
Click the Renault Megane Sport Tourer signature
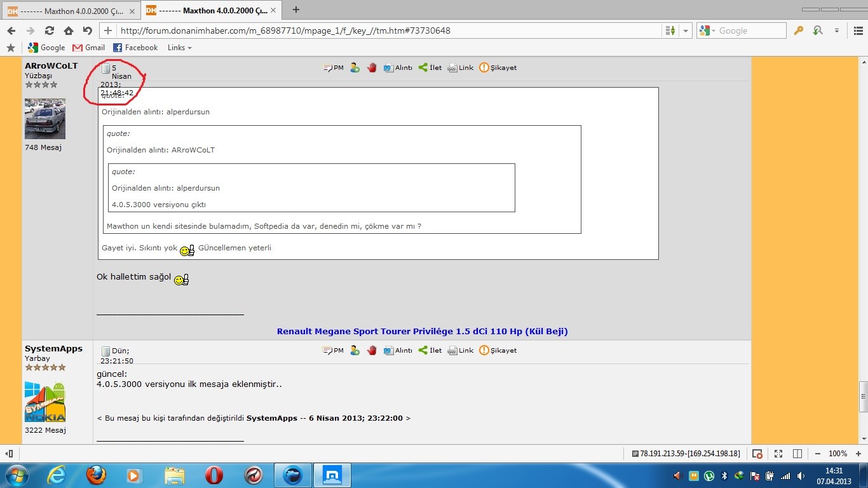(x=423, y=331)
